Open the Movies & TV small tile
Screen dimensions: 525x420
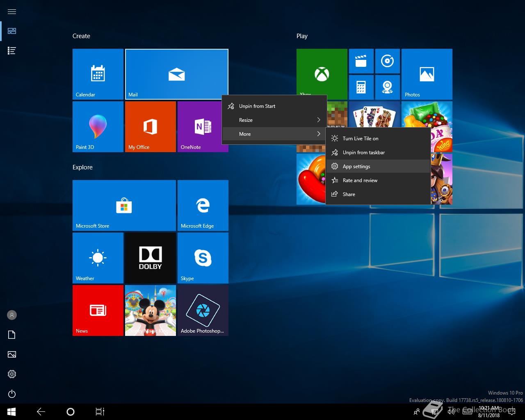click(361, 61)
